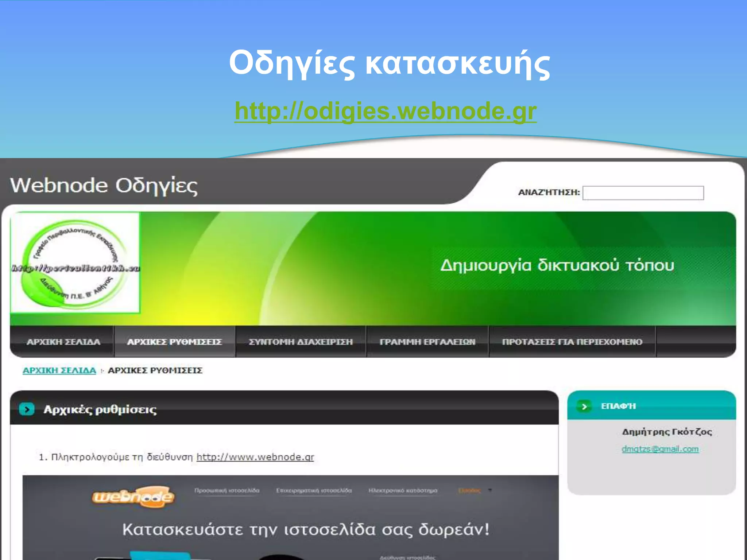
Task: Click the Δημιουργία δικτυακού τόπου banner text
Action: click(x=557, y=265)
